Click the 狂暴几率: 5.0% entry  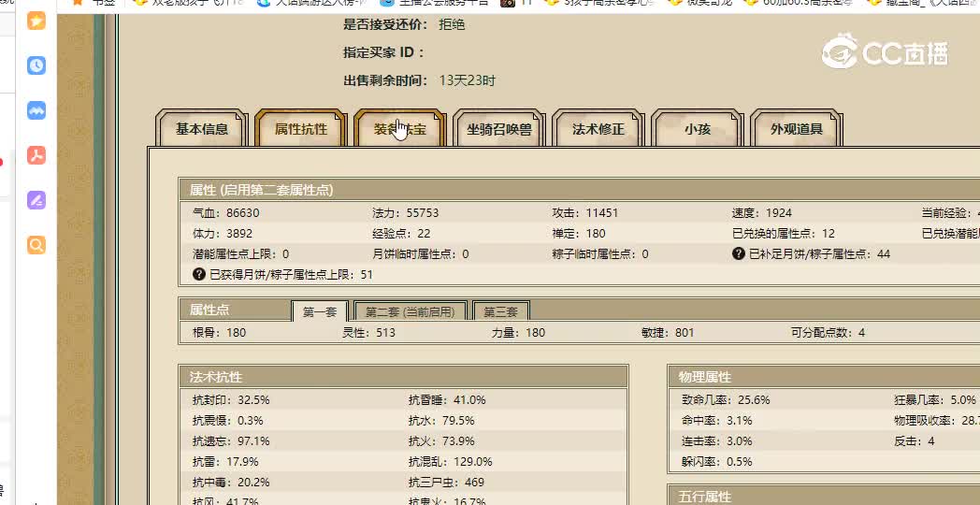tap(935, 400)
